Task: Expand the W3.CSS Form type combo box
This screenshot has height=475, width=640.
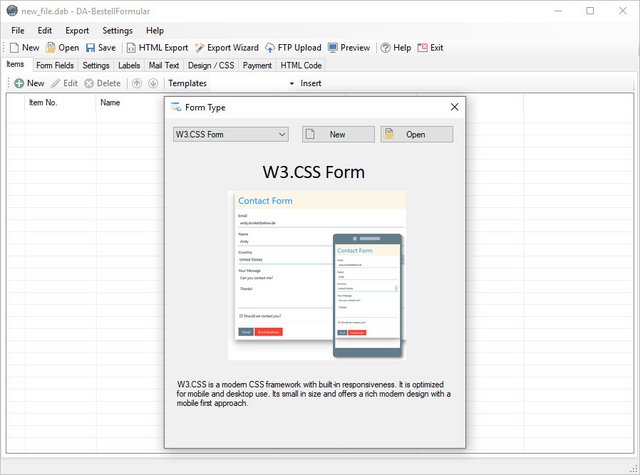Action: [x=231, y=134]
